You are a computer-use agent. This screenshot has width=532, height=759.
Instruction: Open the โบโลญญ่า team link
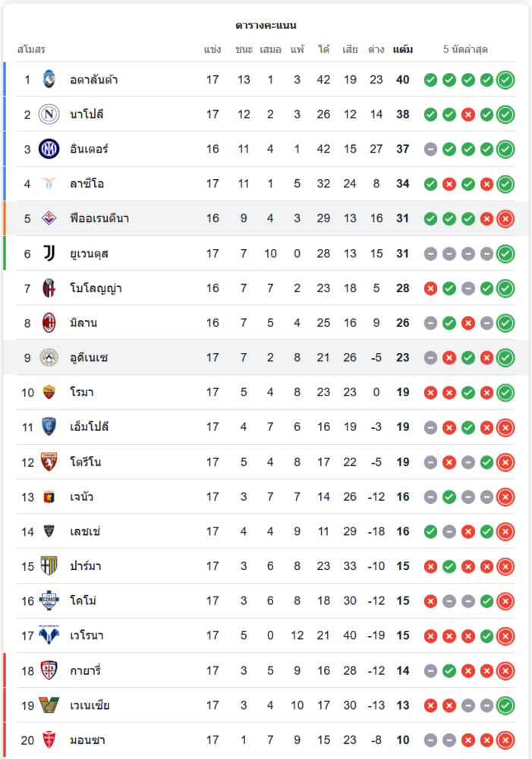pyautogui.click(x=96, y=288)
